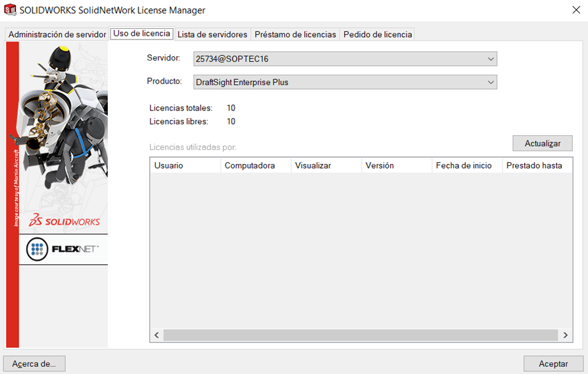Screen dimensions: 588x374
Task: Click the left arrow of horizontal scrollbar
Action: 157,335
